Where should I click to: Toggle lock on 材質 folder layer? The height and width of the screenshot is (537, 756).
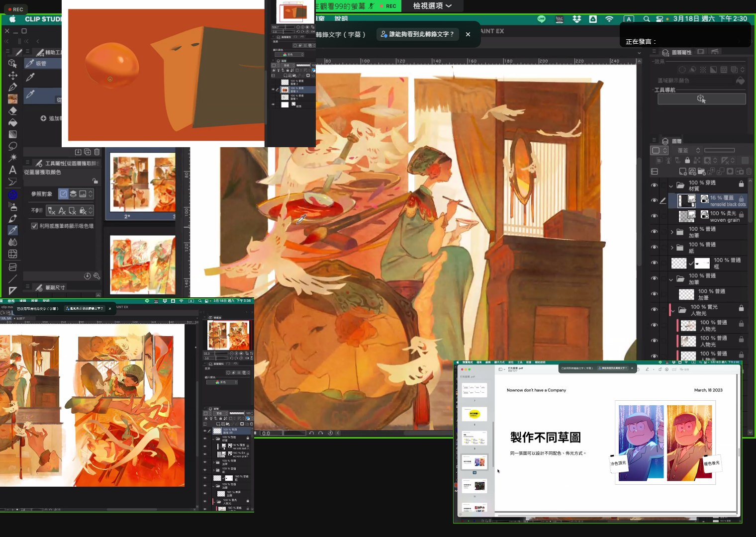click(741, 184)
